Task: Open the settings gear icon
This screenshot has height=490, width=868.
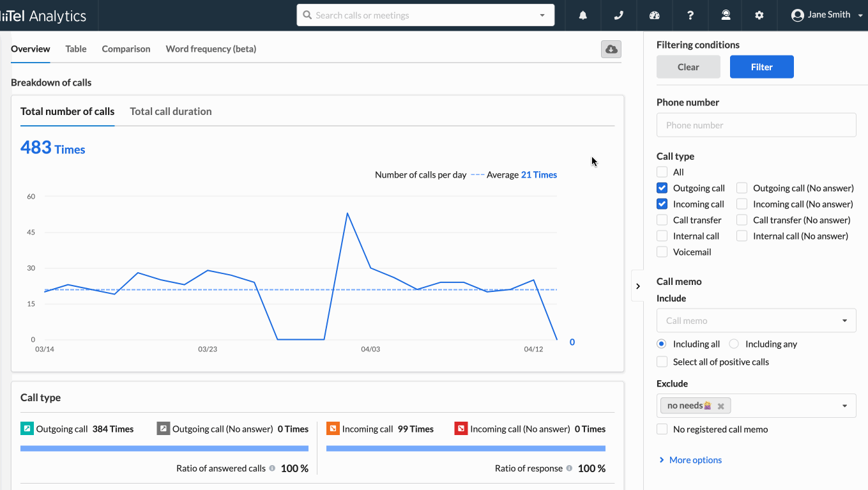Action: [759, 15]
